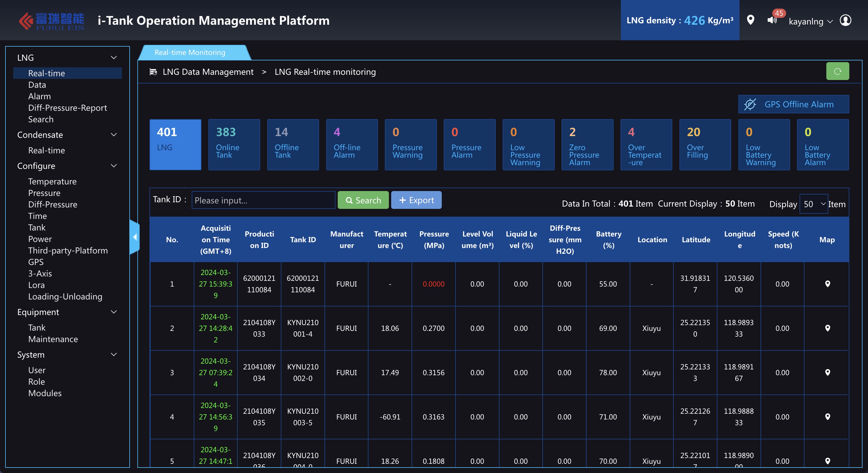Select Real-time under LNG menu
Image resolution: width=868 pixels, height=473 pixels.
67,73
